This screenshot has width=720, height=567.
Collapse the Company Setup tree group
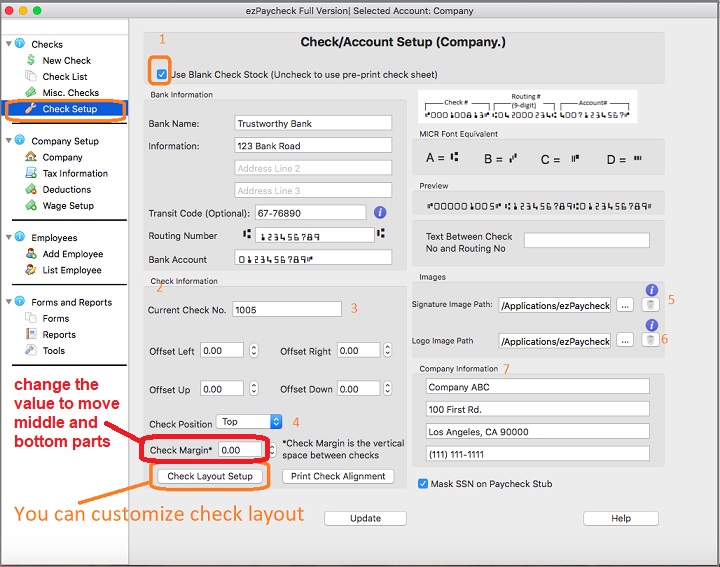pos(9,140)
